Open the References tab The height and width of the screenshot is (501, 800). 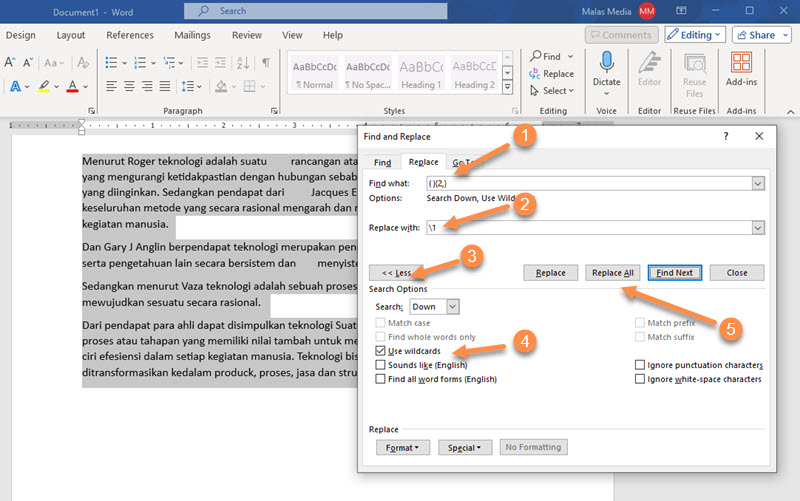130,35
